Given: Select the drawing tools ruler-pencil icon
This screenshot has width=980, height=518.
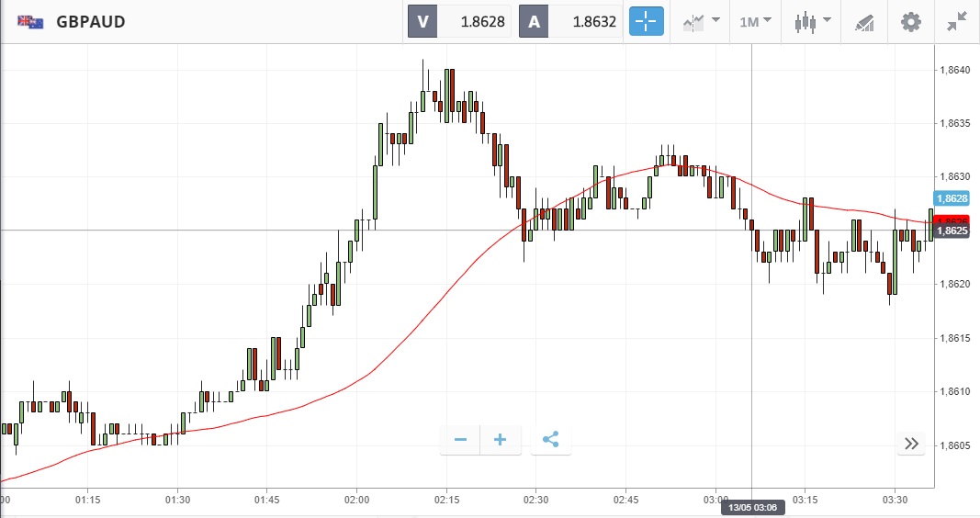Looking at the screenshot, I should (x=865, y=22).
